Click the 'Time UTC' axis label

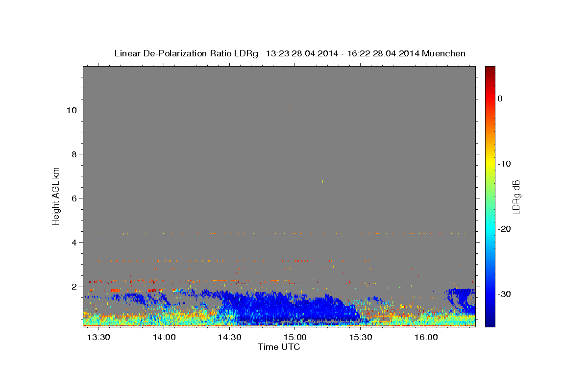(279, 347)
